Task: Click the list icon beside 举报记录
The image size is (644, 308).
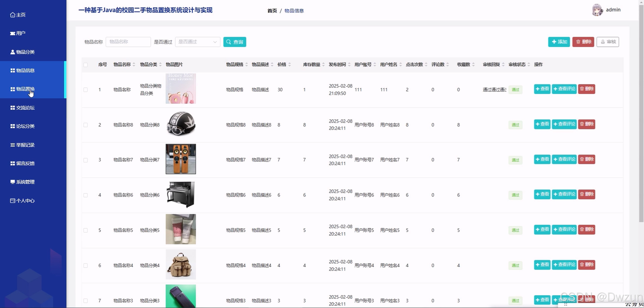Action: pos(13,145)
